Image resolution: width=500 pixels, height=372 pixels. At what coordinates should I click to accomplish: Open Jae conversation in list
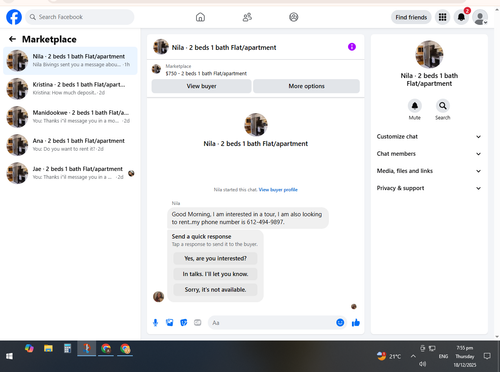pos(70,173)
